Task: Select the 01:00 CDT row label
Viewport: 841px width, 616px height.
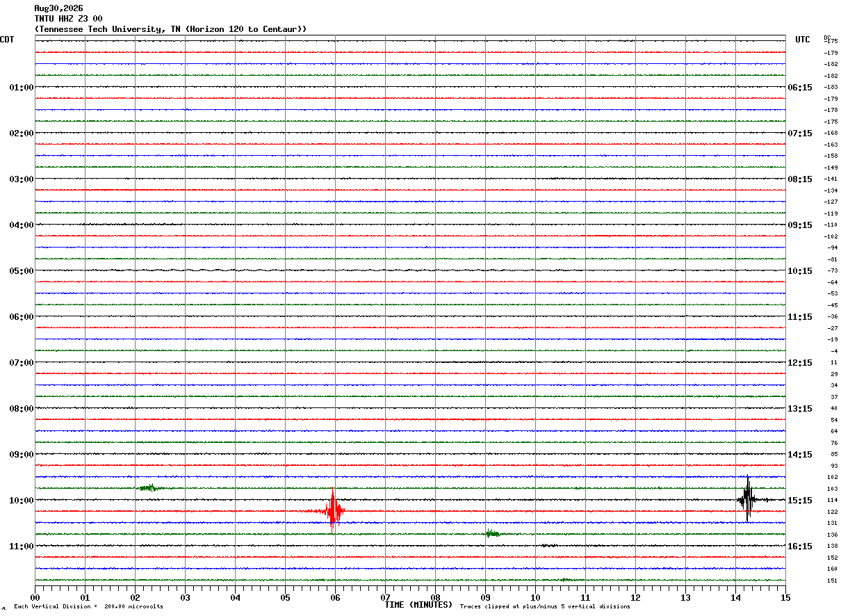Action: 22,87
